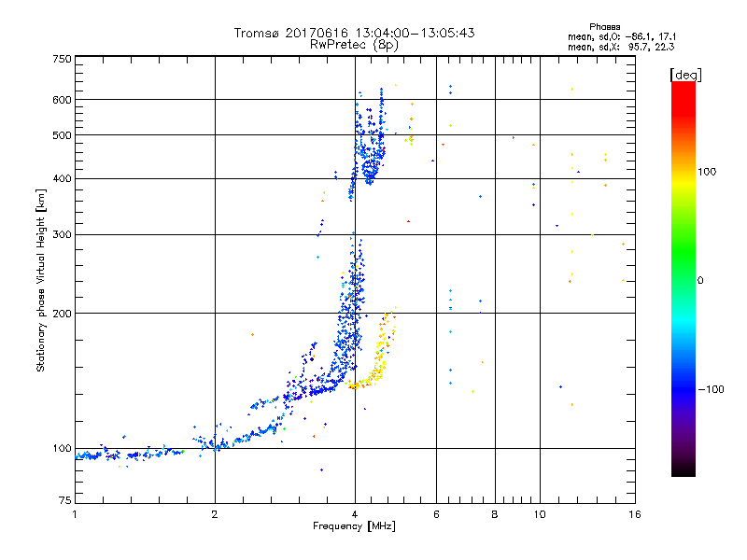Click the 'Stationary phase Virtual Height [km]' label

tap(41, 281)
